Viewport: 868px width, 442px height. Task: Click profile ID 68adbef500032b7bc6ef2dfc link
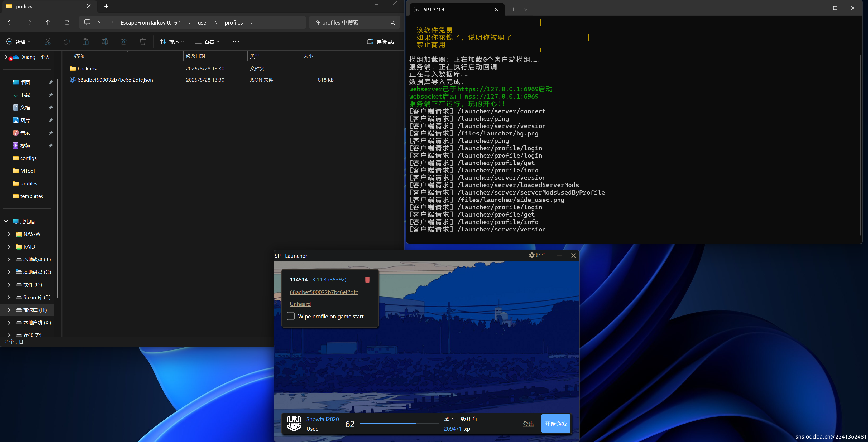pos(323,292)
